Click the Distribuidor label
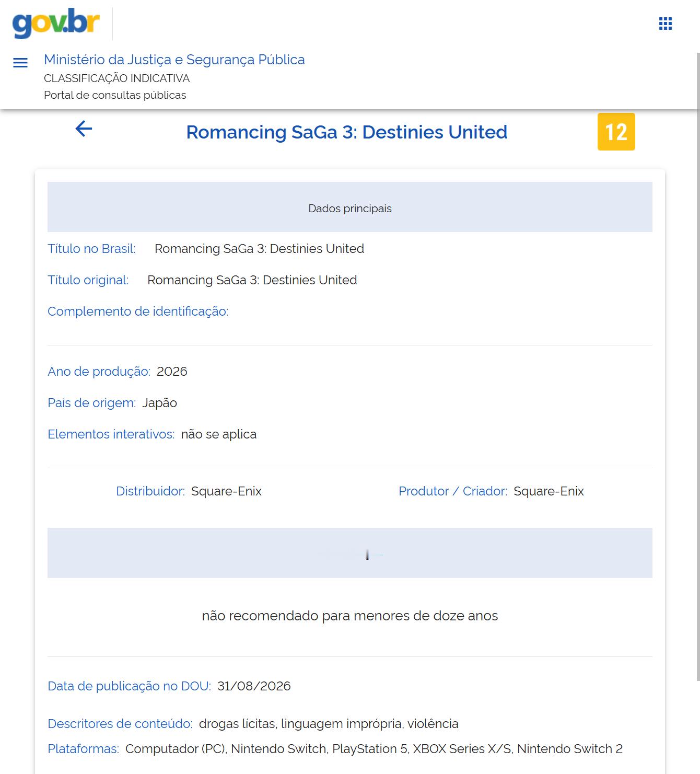 (150, 491)
